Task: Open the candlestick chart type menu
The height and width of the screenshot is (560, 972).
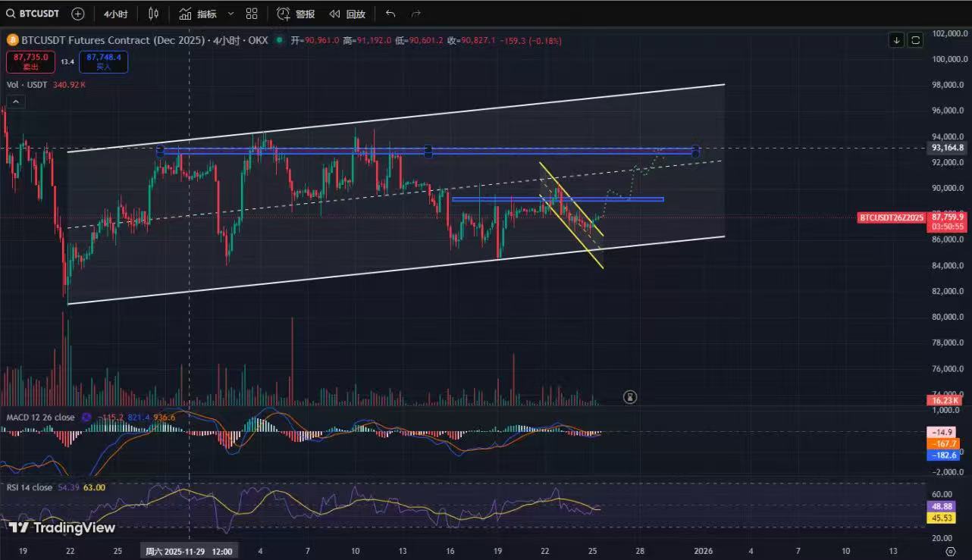Action: [154, 14]
